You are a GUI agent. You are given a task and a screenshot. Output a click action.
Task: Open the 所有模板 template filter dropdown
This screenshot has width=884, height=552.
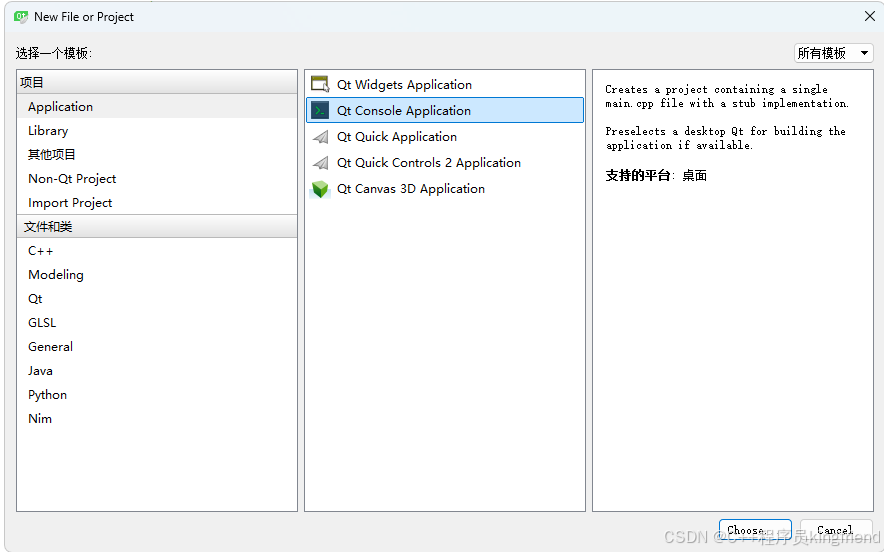(x=833, y=53)
